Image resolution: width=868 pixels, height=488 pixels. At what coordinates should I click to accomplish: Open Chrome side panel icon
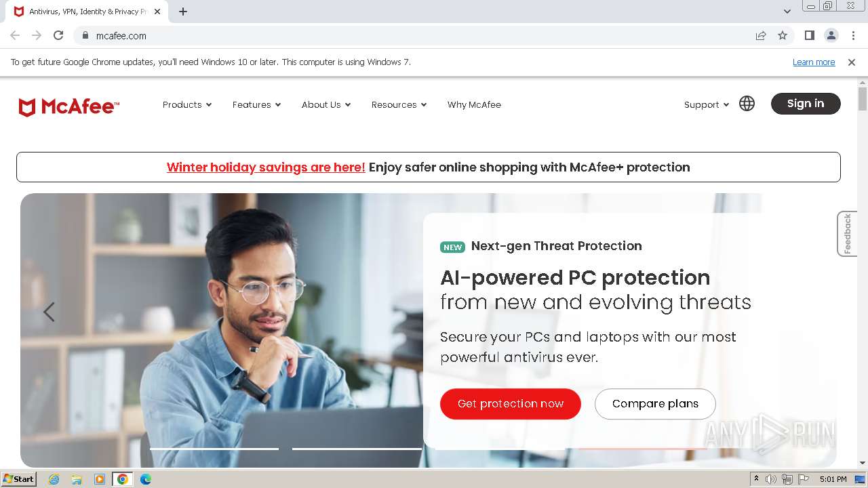(809, 35)
